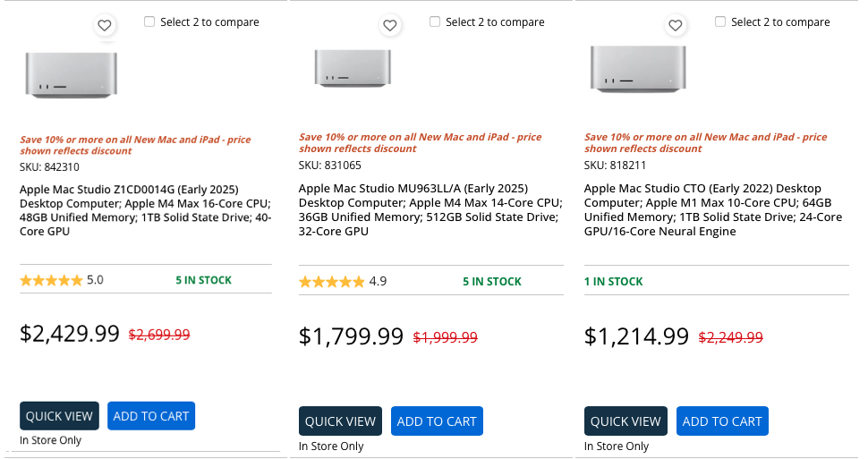
Task: Check compare box for SKU 842310 product
Action: click(x=149, y=21)
